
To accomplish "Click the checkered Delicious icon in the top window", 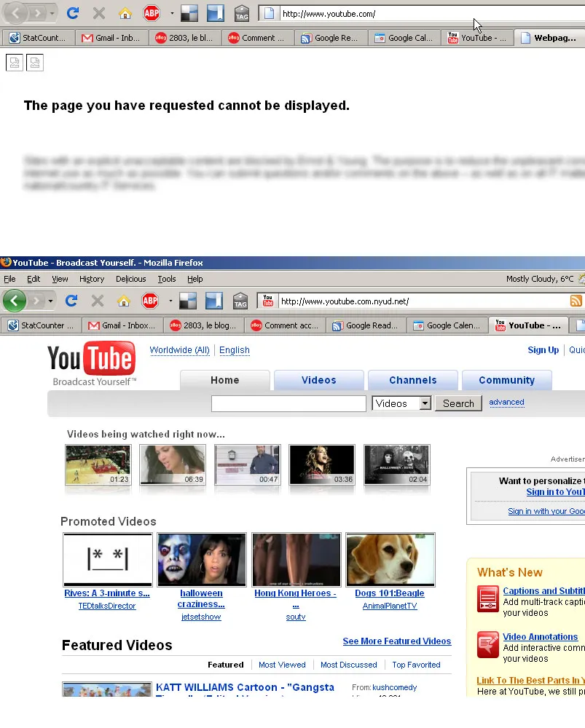I will [189, 13].
